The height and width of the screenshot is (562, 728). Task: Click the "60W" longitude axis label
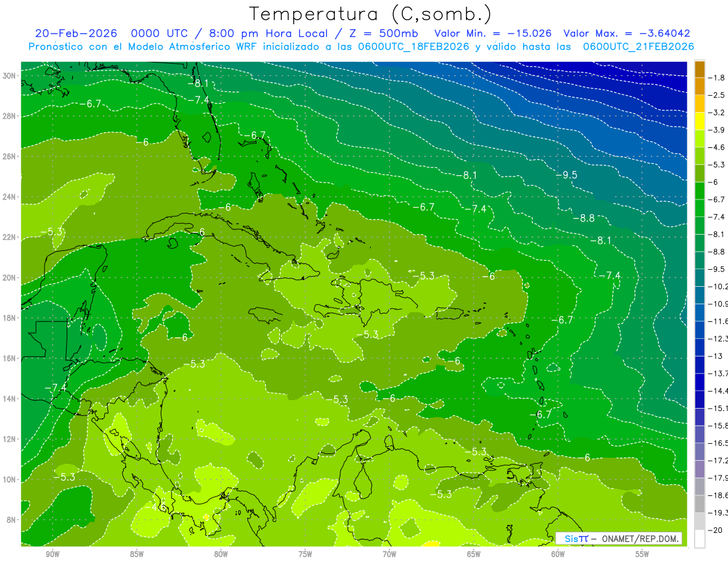(558, 555)
